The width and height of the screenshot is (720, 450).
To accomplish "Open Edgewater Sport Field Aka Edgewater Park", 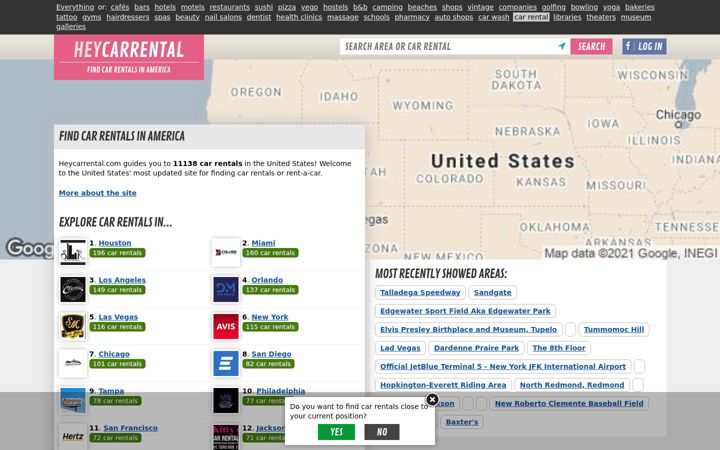I will coord(465,311).
